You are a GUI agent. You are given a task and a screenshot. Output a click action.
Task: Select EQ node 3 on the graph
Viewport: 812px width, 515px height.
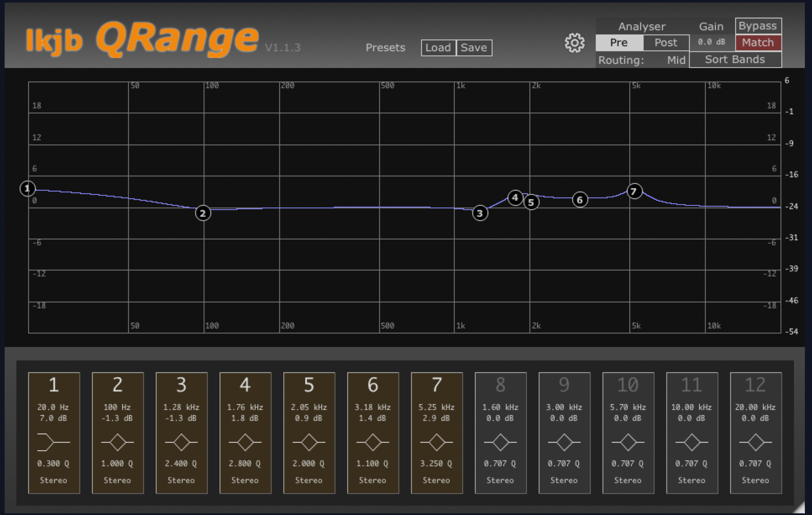click(x=480, y=213)
